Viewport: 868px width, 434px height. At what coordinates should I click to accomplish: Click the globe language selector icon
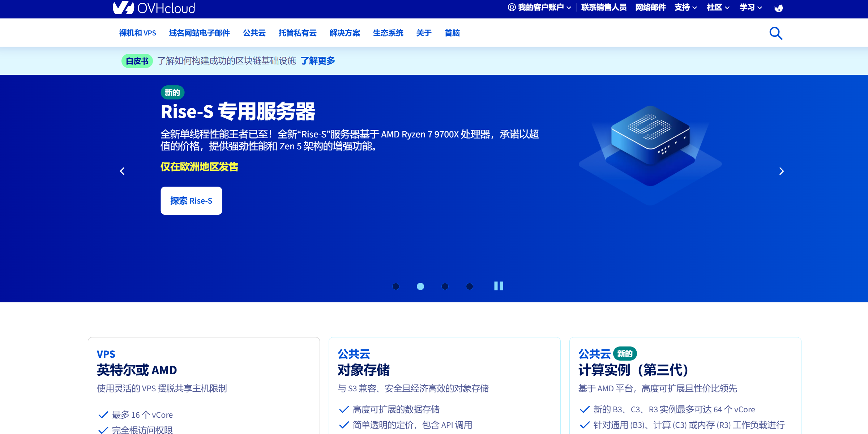point(778,8)
